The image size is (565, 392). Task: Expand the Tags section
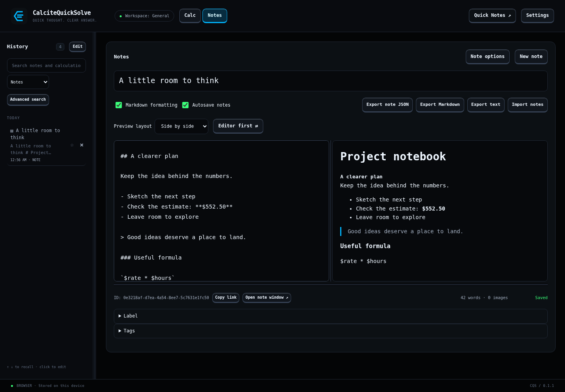point(331,331)
